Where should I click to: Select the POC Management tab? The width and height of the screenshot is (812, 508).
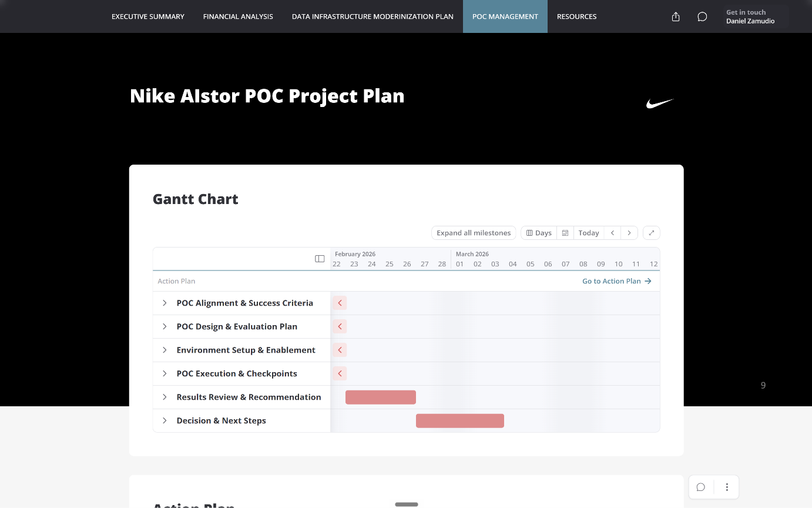click(x=505, y=16)
